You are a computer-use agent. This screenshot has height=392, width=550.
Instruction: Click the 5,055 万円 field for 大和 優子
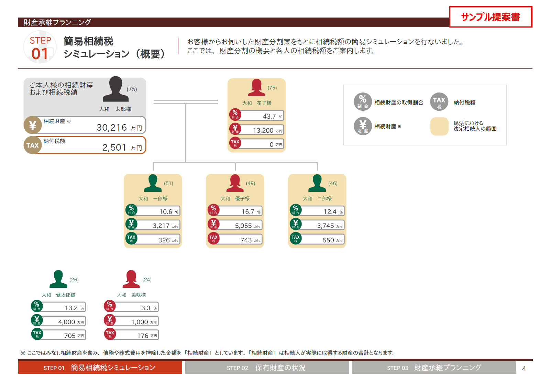(x=241, y=226)
